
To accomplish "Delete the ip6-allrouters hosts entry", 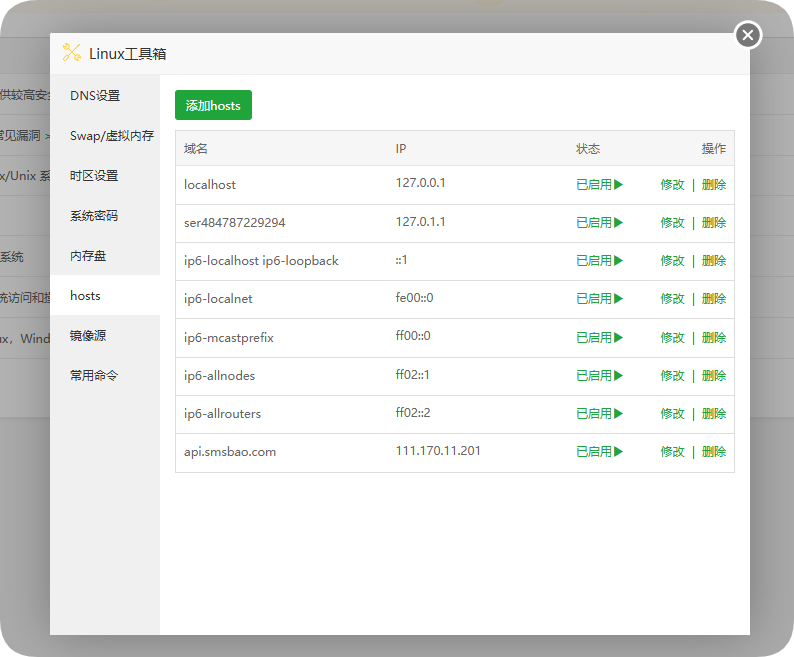I will pyautogui.click(x=714, y=414).
